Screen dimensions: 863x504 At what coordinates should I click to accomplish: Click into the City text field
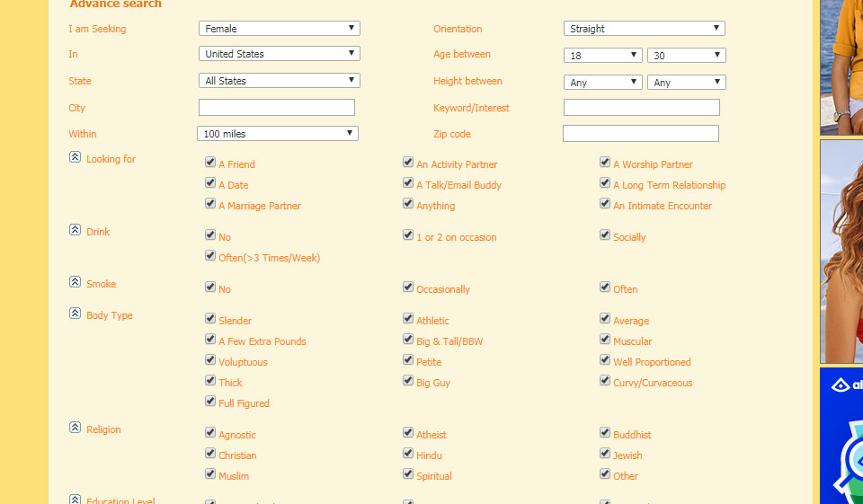coord(277,108)
